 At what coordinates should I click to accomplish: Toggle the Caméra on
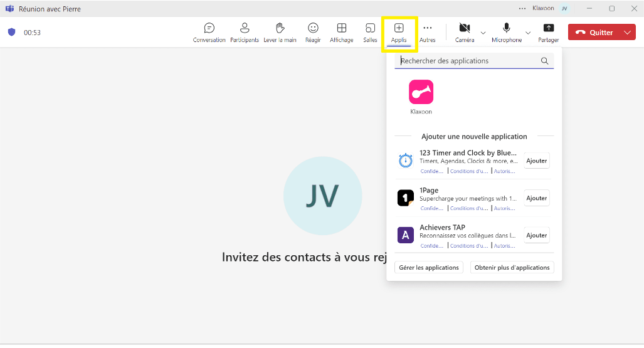(464, 32)
